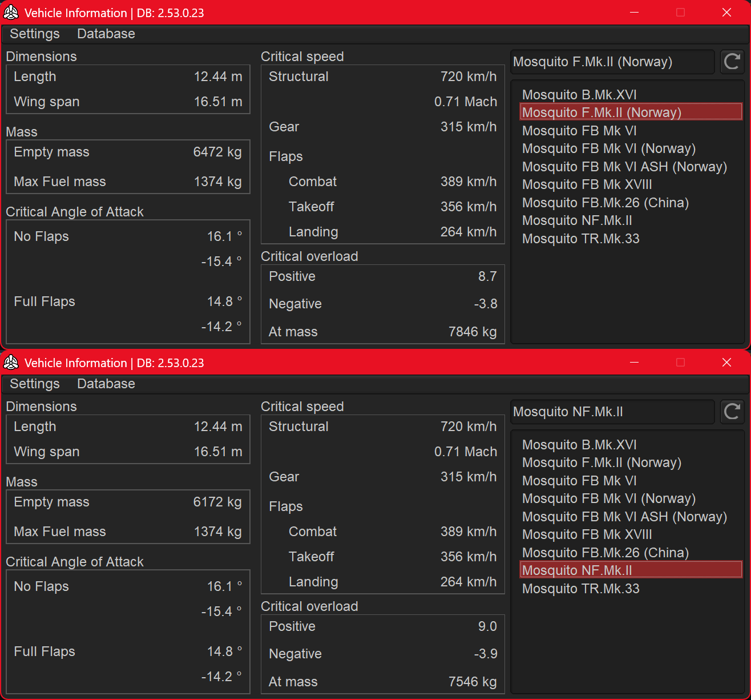Open the Settings menu in the upper window

pos(35,34)
